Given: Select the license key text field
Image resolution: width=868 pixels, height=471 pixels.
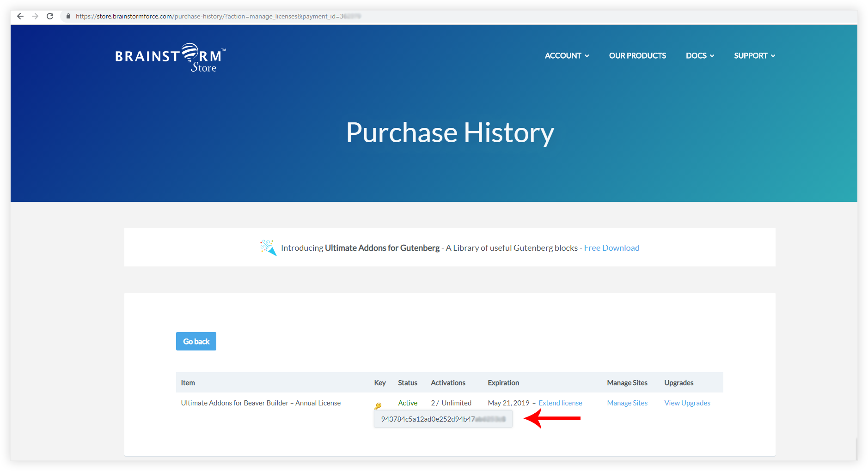Looking at the screenshot, I should 443,419.
